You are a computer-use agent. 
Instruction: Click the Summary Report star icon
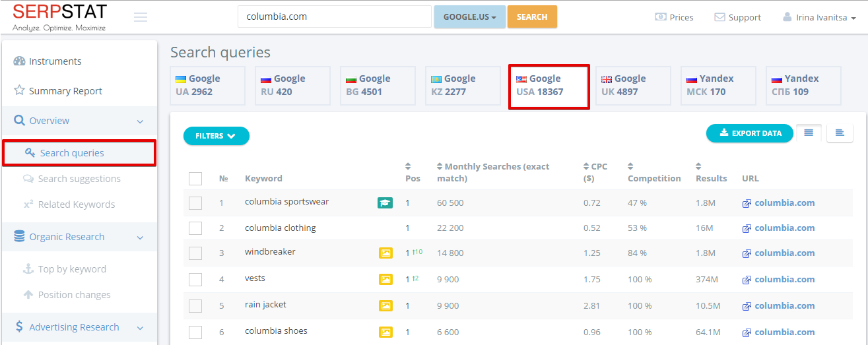click(x=19, y=90)
